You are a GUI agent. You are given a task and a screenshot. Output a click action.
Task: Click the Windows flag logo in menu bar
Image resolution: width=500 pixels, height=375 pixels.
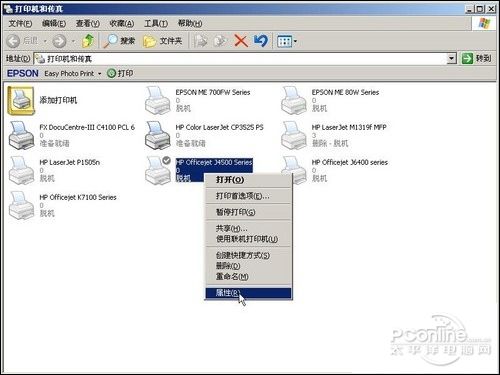coord(484,24)
